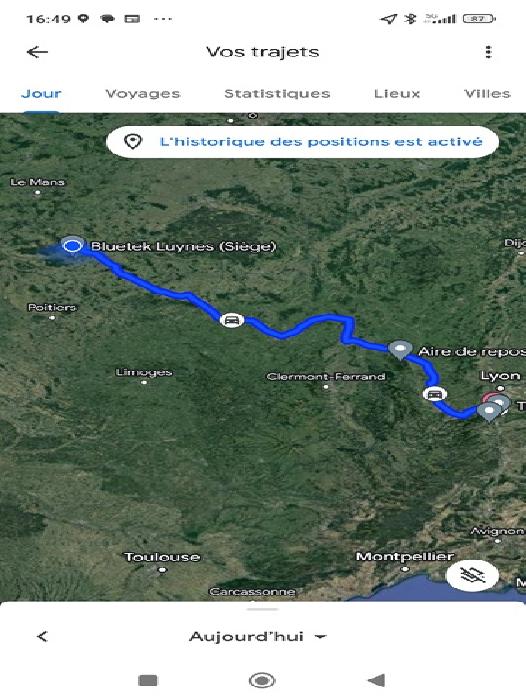Tap the first car trip icon near Poitiers

[232, 320]
